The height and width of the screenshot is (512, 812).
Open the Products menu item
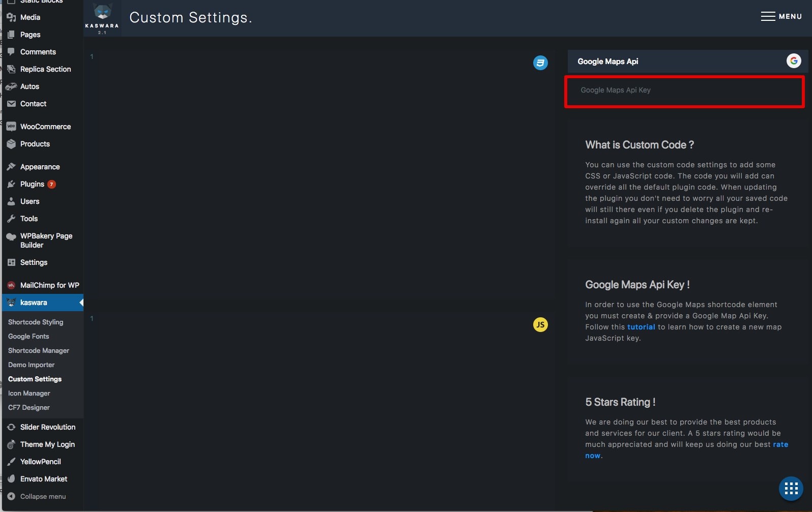(43, 144)
